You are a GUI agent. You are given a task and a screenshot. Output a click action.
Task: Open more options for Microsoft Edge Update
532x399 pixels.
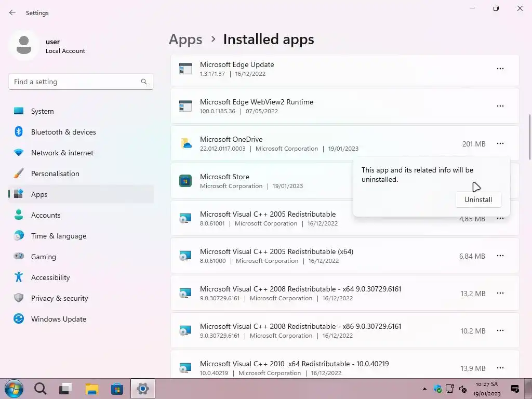(x=500, y=69)
